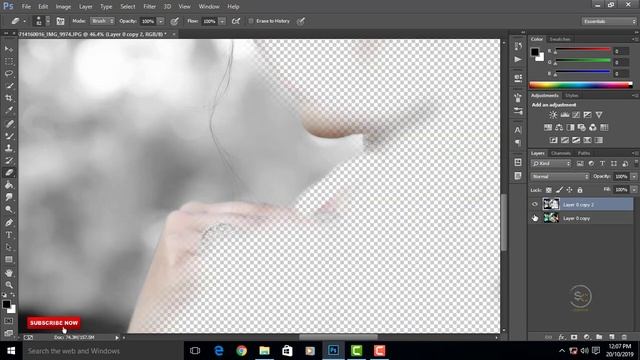Toggle lock transparent pixels
The height and width of the screenshot is (360, 640).
[x=549, y=190]
